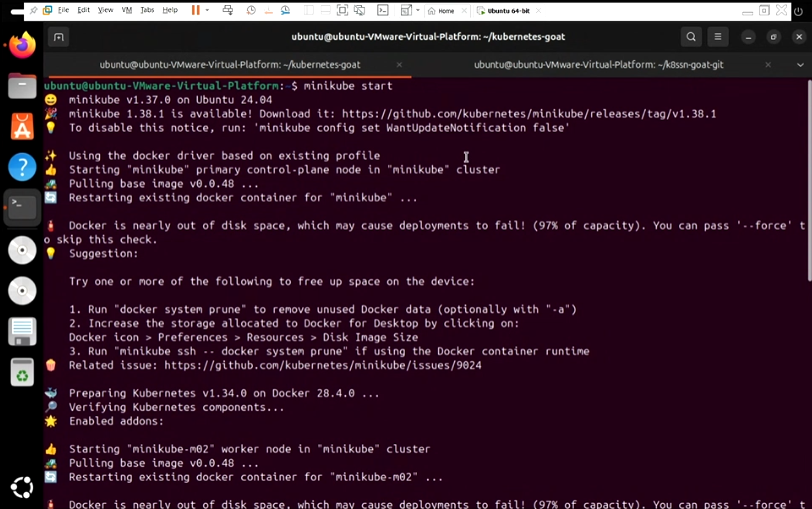Viewport: 812px width, 509px height.
Task: Open the minikube issues/9024 URL
Action: pos(323,366)
